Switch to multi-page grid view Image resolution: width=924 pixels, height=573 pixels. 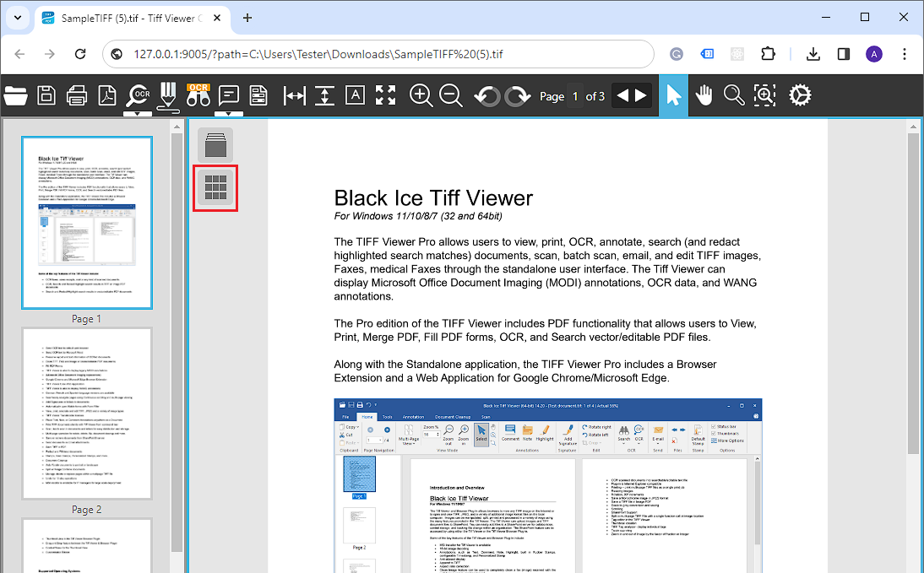tap(215, 188)
